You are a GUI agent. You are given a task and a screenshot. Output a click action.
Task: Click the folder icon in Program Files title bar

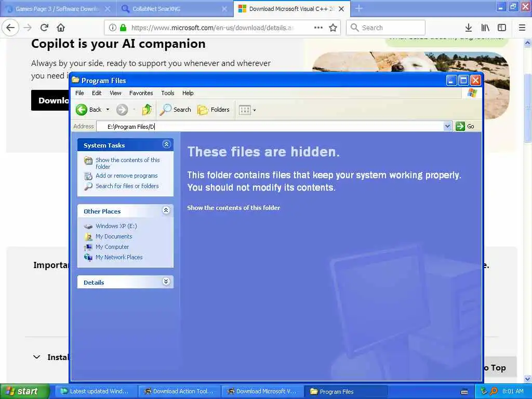[x=75, y=80]
